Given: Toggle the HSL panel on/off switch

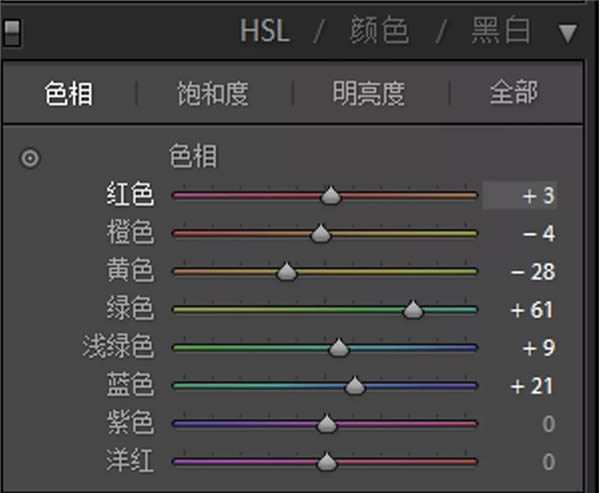Looking at the screenshot, I should (x=12, y=33).
